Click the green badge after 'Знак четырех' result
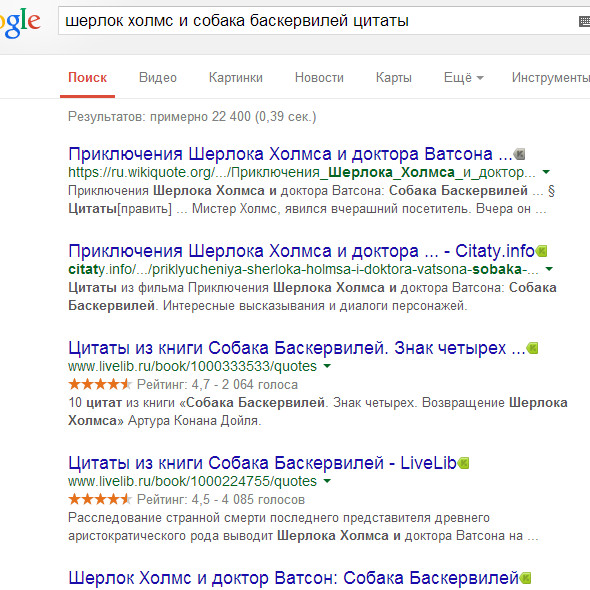Image resolution: width=590 pixels, height=590 pixels. (x=532, y=348)
